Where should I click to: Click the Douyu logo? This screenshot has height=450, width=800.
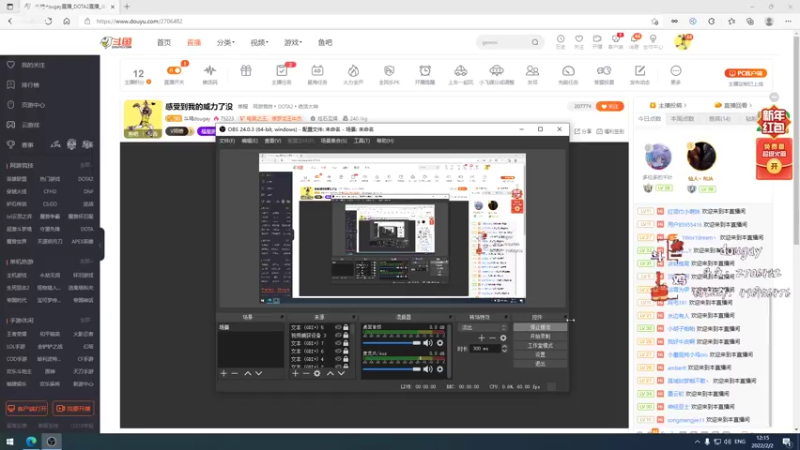(116, 42)
